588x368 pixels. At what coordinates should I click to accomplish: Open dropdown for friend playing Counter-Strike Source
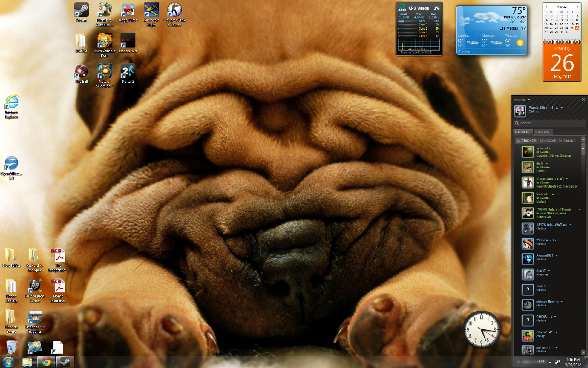(554, 148)
